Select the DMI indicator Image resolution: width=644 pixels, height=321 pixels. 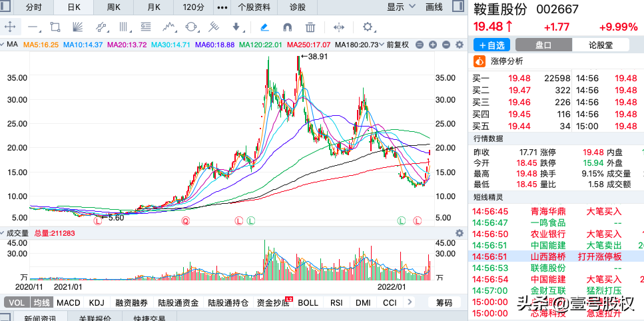[x=363, y=303]
